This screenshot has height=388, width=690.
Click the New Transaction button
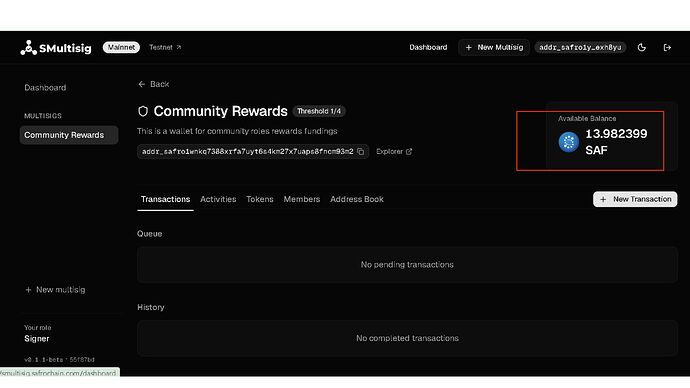635,199
